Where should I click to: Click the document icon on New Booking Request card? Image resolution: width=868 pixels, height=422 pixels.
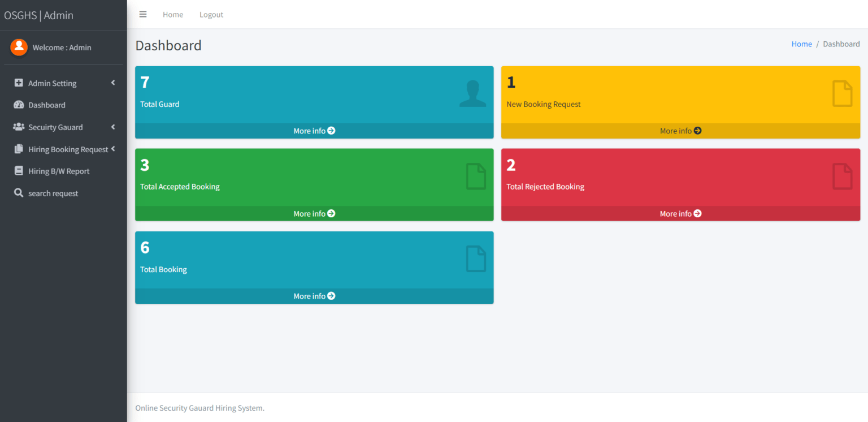click(842, 94)
